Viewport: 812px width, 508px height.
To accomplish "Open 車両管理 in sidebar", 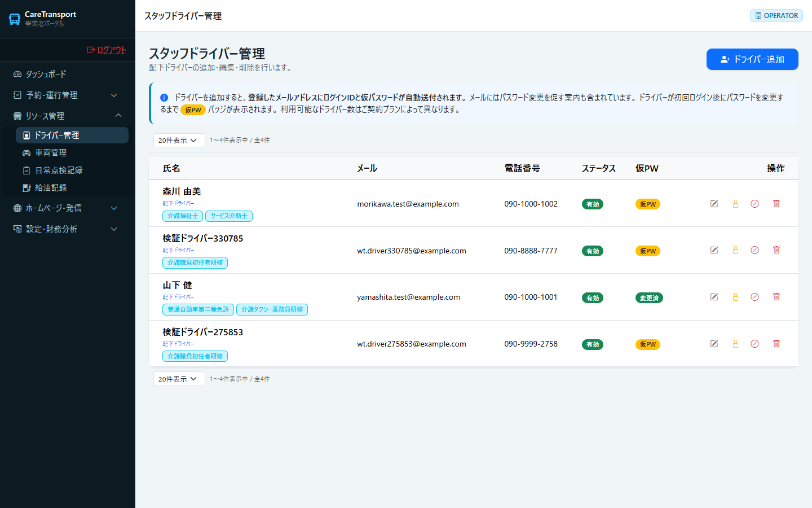I will pyautogui.click(x=72, y=152).
